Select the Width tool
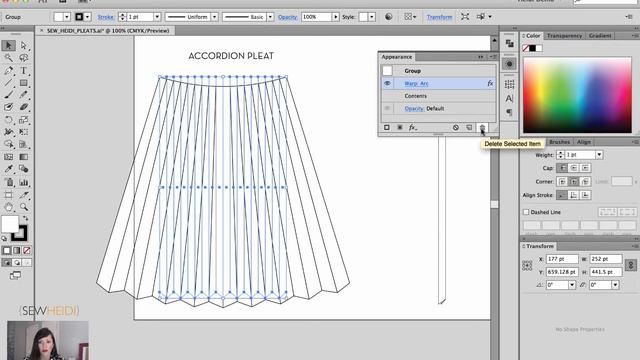The image size is (640, 360). point(9,132)
